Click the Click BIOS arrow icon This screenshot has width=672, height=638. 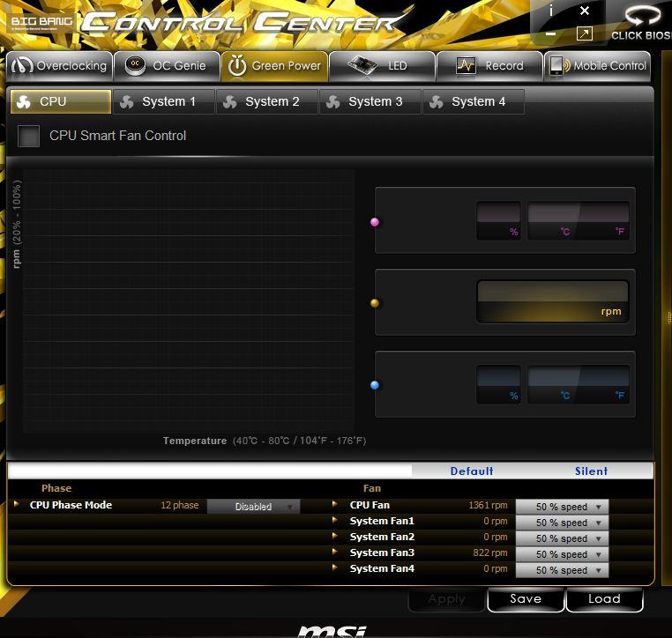coord(641,15)
